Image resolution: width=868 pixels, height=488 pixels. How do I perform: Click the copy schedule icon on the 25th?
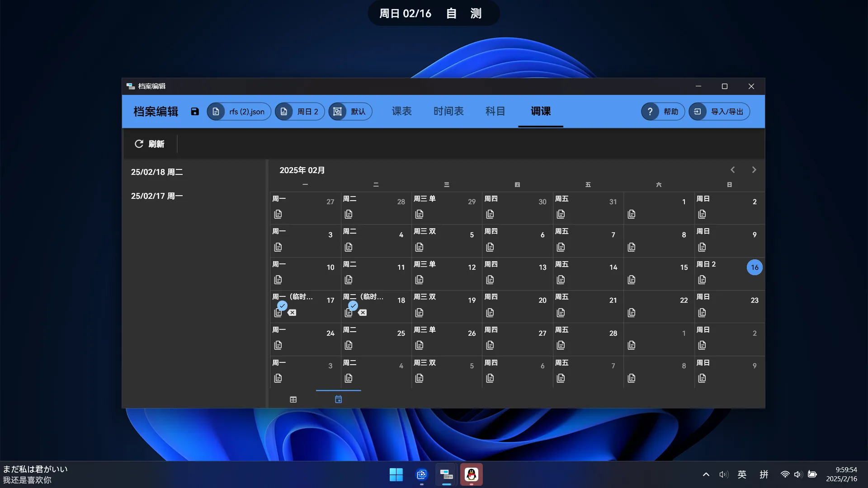pyautogui.click(x=349, y=345)
